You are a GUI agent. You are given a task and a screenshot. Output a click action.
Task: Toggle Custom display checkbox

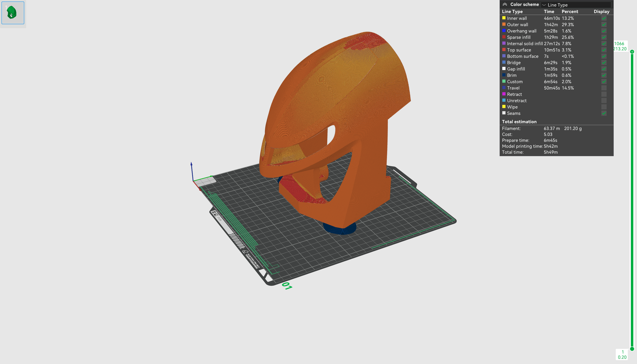pos(604,82)
